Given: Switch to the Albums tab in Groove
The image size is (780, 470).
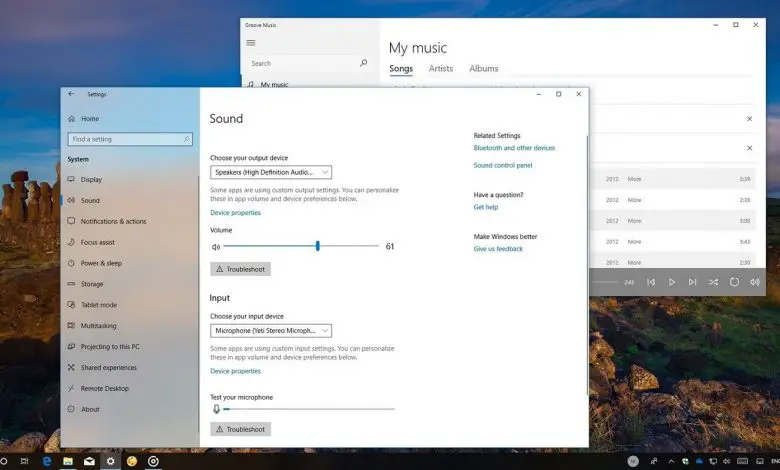Looking at the screenshot, I should click(484, 69).
